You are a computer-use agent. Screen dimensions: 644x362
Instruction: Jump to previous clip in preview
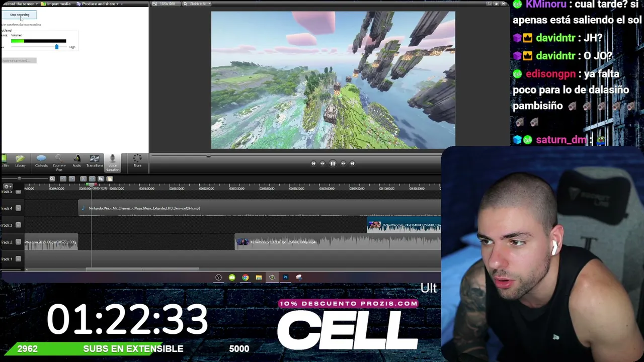pyautogui.click(x=313, y=163)
